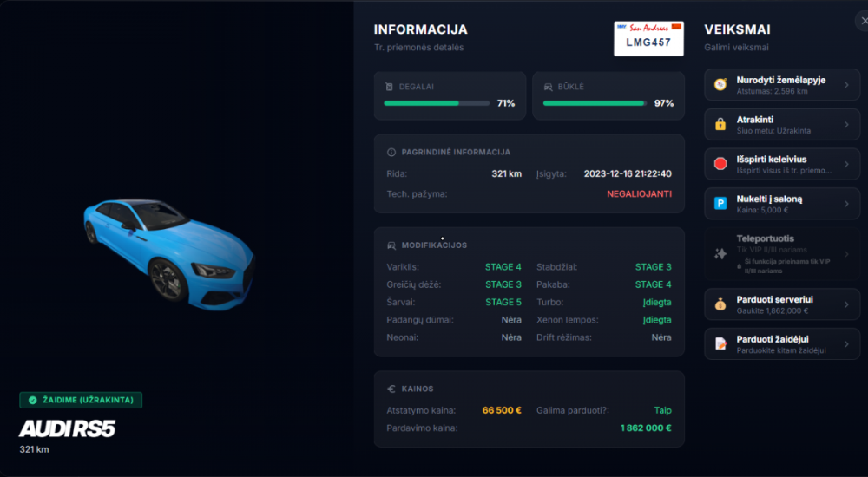The width and height of the screenshot is (868, 477).
Task: Open the chevron arrow on Nurodyti žemėlapyje
Action: tap(846, 85)
